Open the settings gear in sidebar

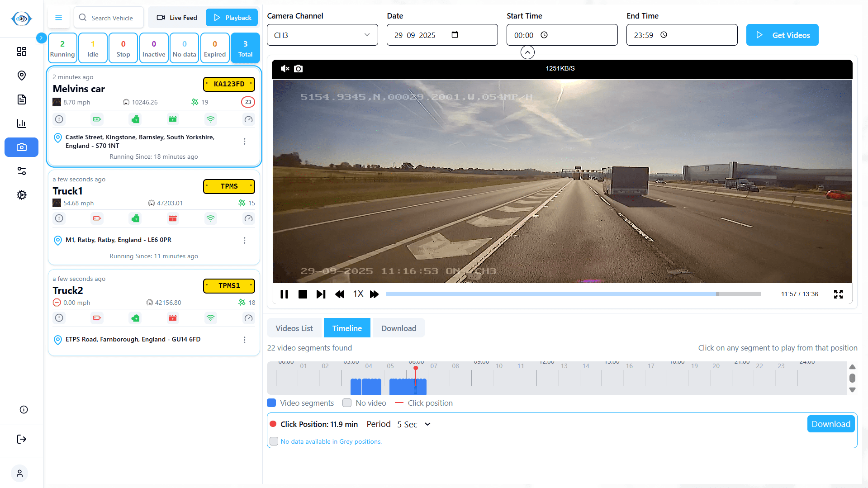tap(21, 195)
